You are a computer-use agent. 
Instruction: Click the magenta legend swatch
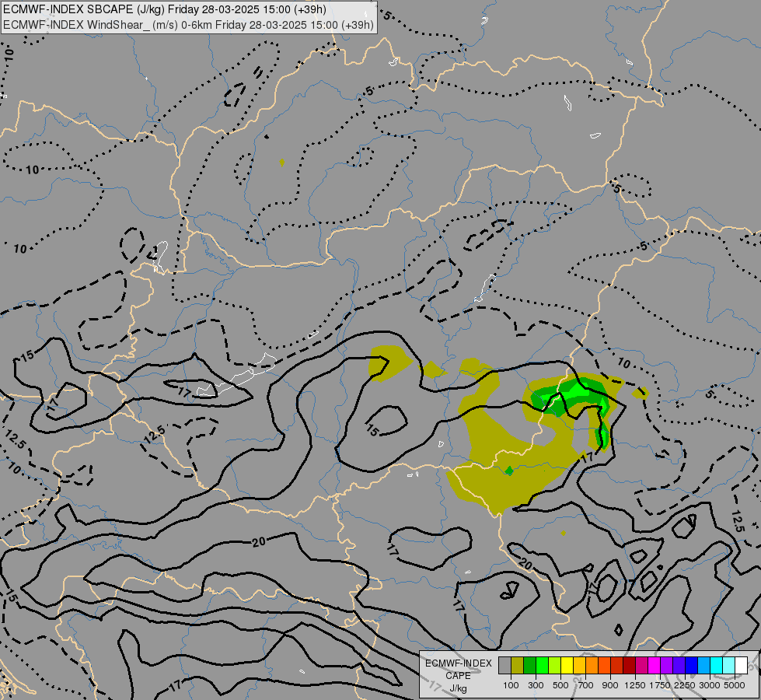pos(655,665)
